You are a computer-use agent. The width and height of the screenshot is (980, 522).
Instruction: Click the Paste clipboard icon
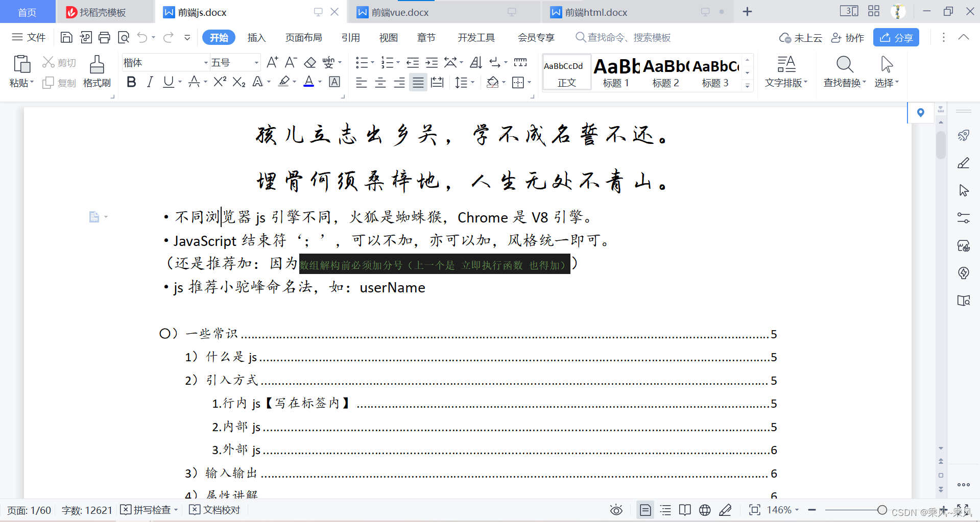click(21, 64)
